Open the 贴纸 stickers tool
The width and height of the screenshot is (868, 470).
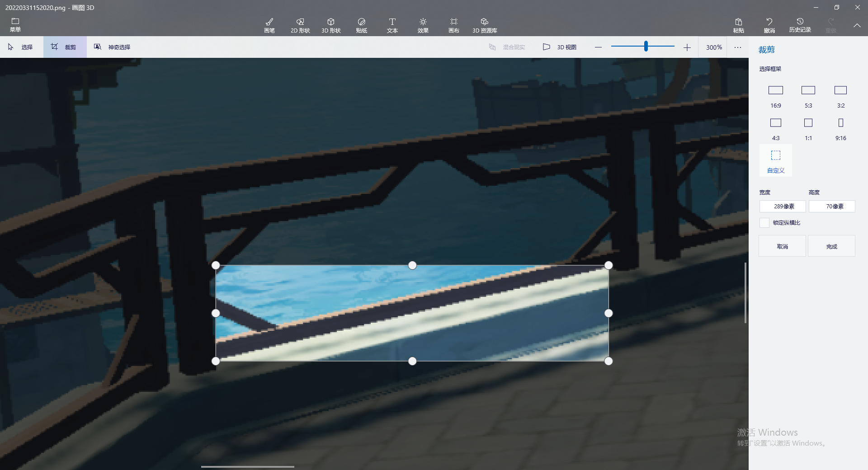[362, 25]
